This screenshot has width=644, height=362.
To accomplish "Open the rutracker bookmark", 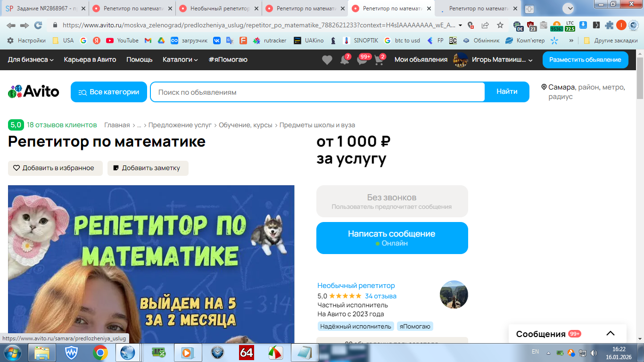I will [270, 41].
